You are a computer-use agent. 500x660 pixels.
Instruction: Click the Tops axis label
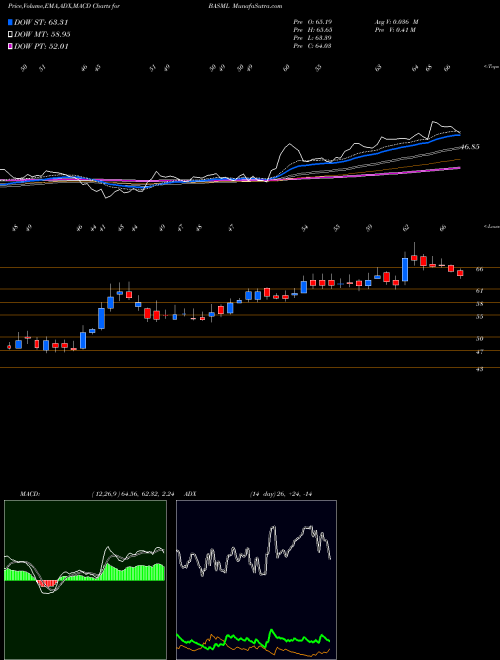(490, 67)
